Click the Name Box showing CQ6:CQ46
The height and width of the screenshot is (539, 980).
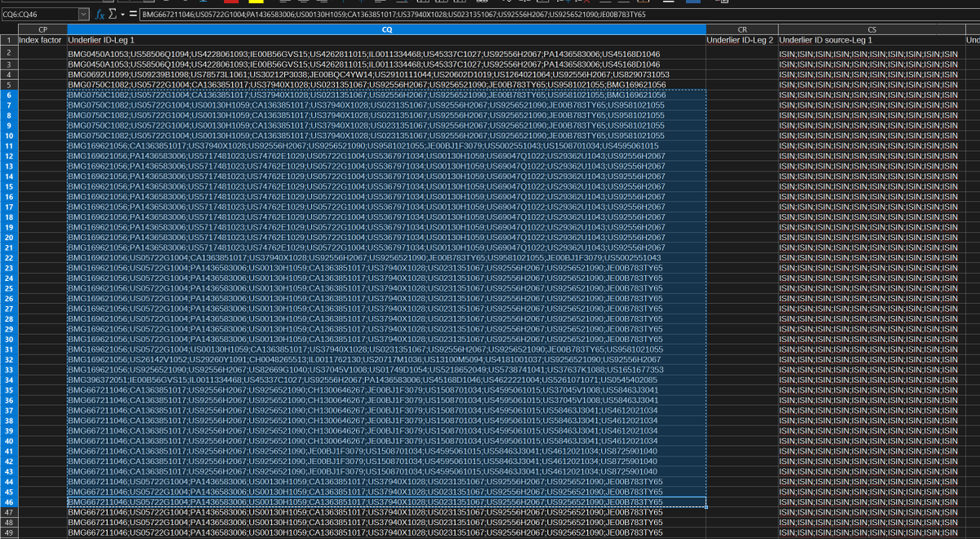[39, 15]
